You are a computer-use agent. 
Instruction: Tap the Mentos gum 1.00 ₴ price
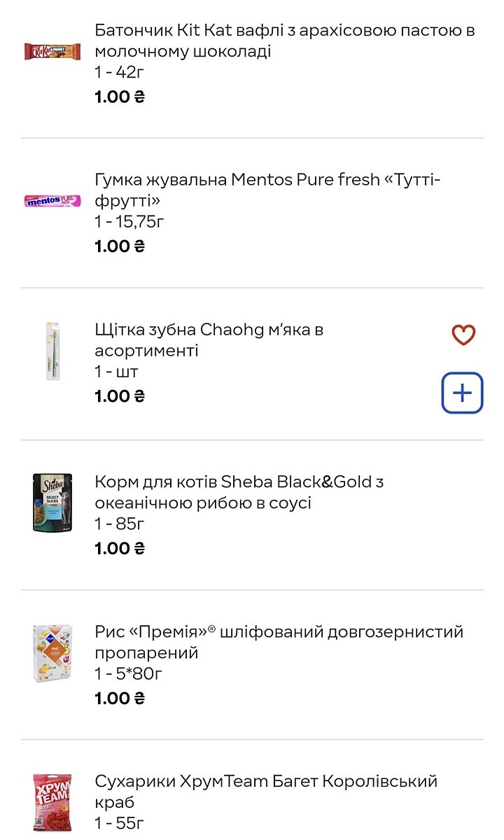coord(120,246)
